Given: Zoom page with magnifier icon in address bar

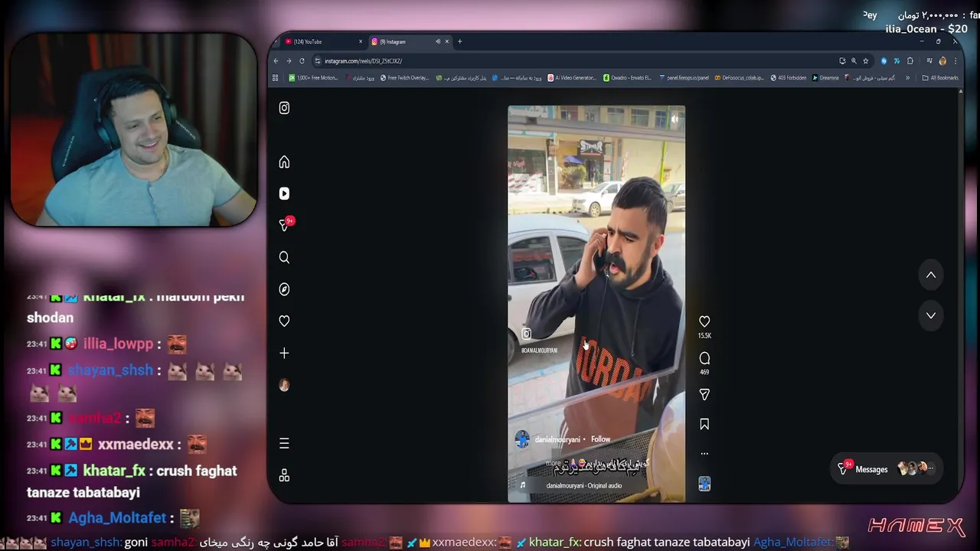Looking at the screenshot, I should click(854, 60).
